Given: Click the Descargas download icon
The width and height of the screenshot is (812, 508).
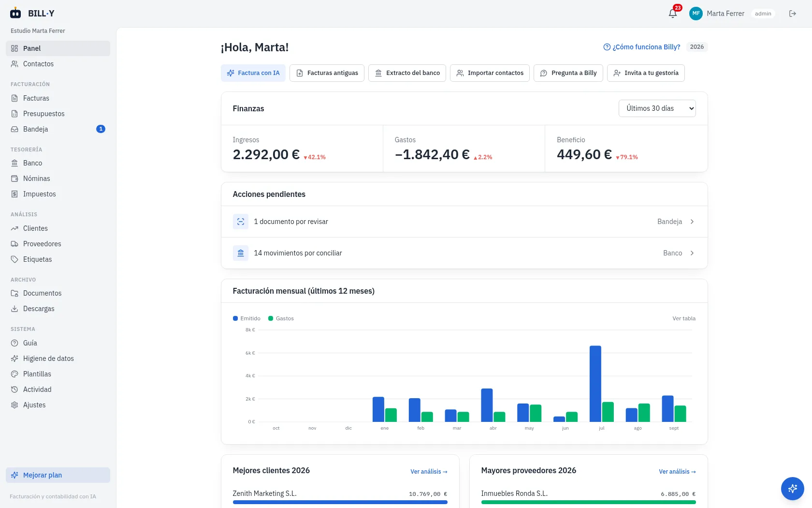Looking at the screenshot, I should coord(14,309).
